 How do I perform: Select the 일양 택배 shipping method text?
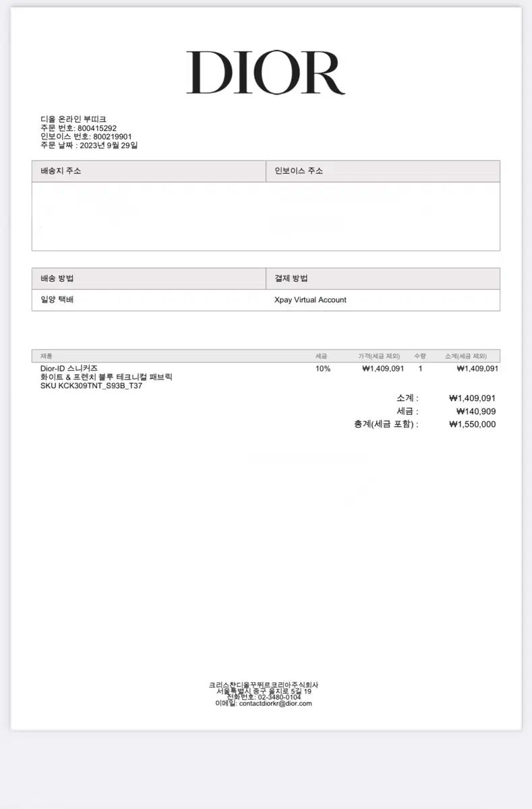pos(57,299)
